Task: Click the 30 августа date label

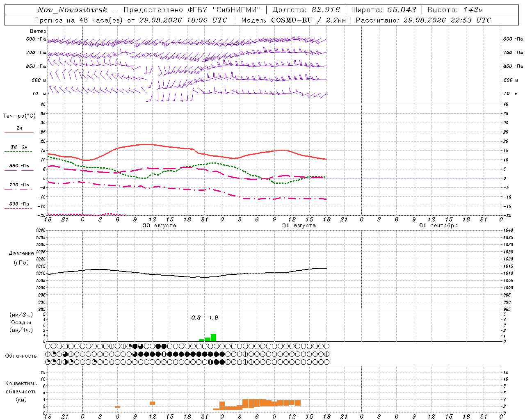Action: tap(160, 226)
